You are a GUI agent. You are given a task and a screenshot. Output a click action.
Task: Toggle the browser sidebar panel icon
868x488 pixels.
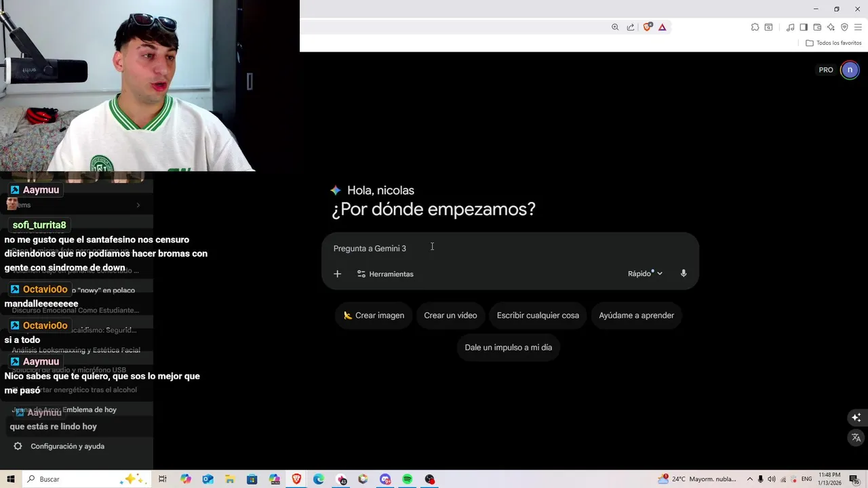point(804,27)
